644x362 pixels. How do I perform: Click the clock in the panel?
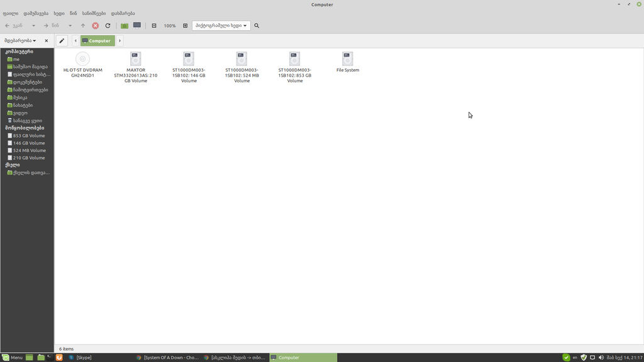pos(625,358)
